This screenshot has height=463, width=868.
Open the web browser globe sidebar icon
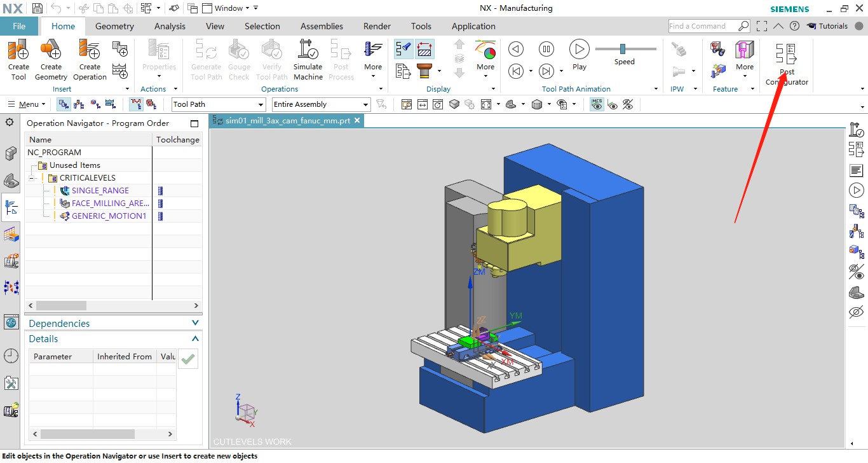[x=11, y=322]
